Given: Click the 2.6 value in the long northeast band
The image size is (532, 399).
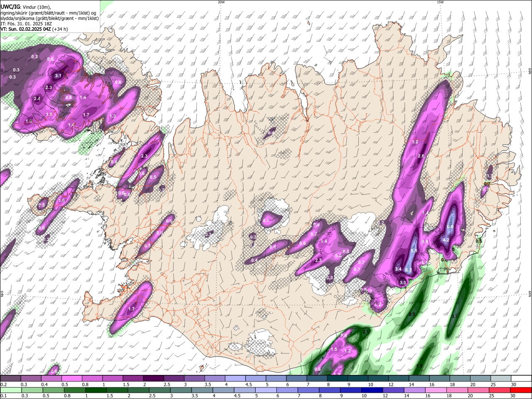Looking at the screenshot, I should 421,156.
